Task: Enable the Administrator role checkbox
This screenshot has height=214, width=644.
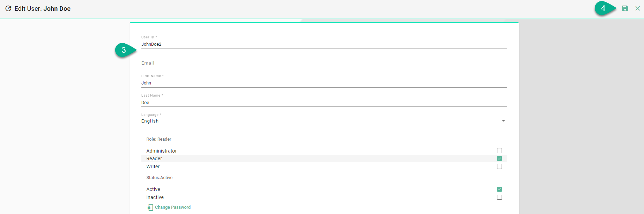Action: [x=499, y=151]
